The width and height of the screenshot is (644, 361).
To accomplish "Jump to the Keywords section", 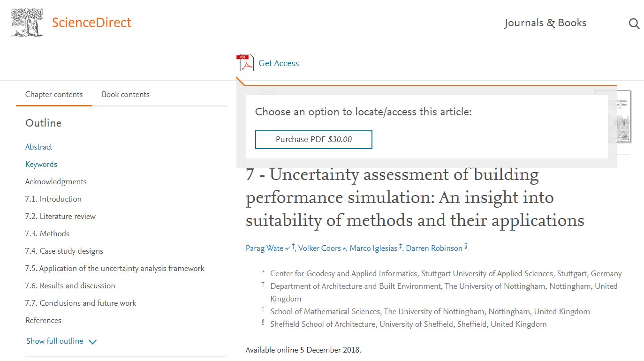I will [x=41, y=164].
